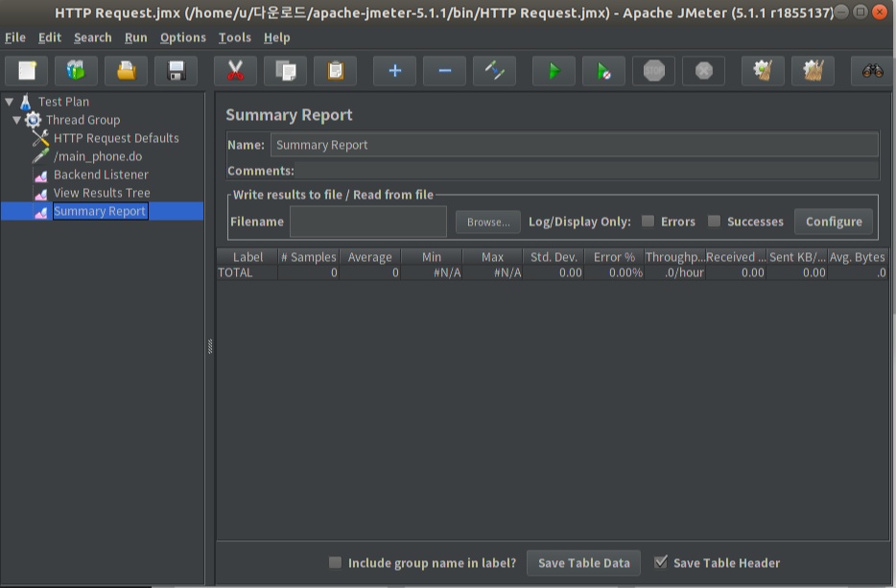Open the Tools menu

point(235,37)
